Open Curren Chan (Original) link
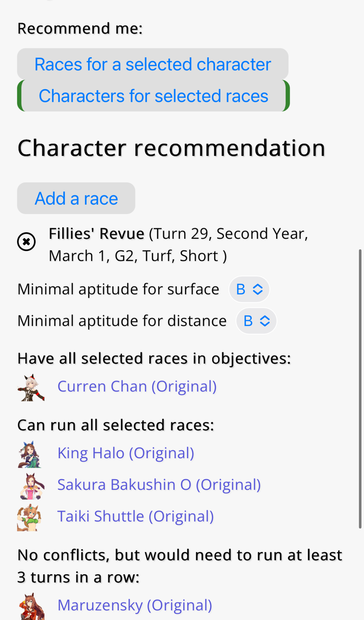The width and height of the screenshot is (364, 620). pos(137,386)
